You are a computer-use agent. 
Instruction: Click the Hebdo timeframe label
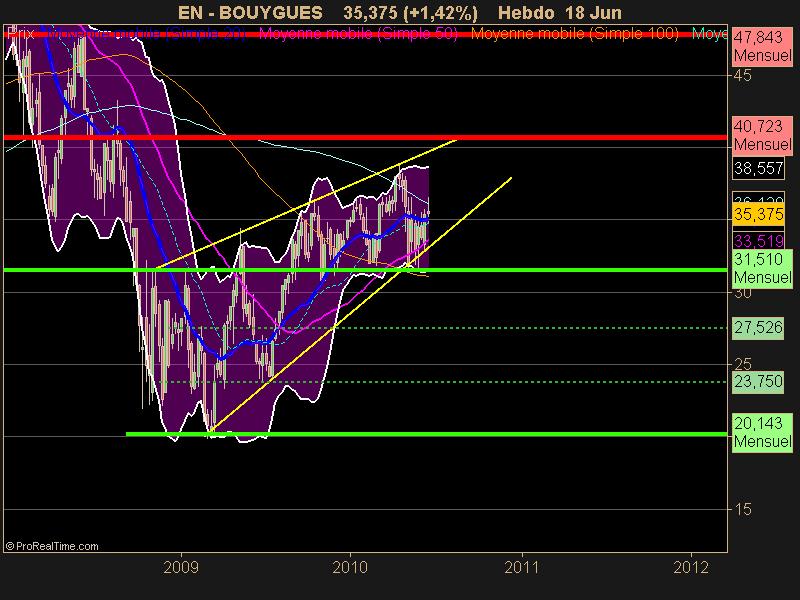click(528, 12)
